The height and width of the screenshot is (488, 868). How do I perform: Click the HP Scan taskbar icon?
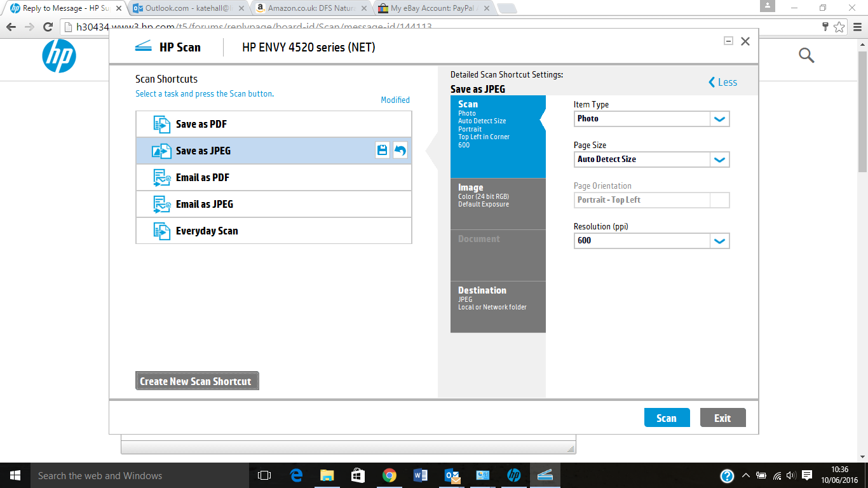click(x=545, y=475)
